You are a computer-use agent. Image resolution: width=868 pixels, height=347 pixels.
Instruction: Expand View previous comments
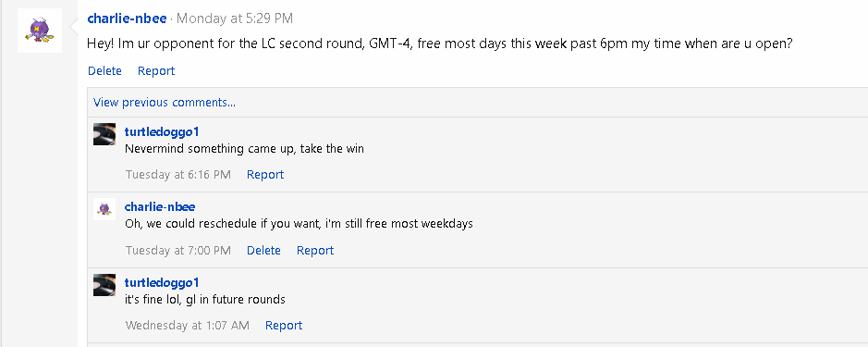click(x=165, y=103)
